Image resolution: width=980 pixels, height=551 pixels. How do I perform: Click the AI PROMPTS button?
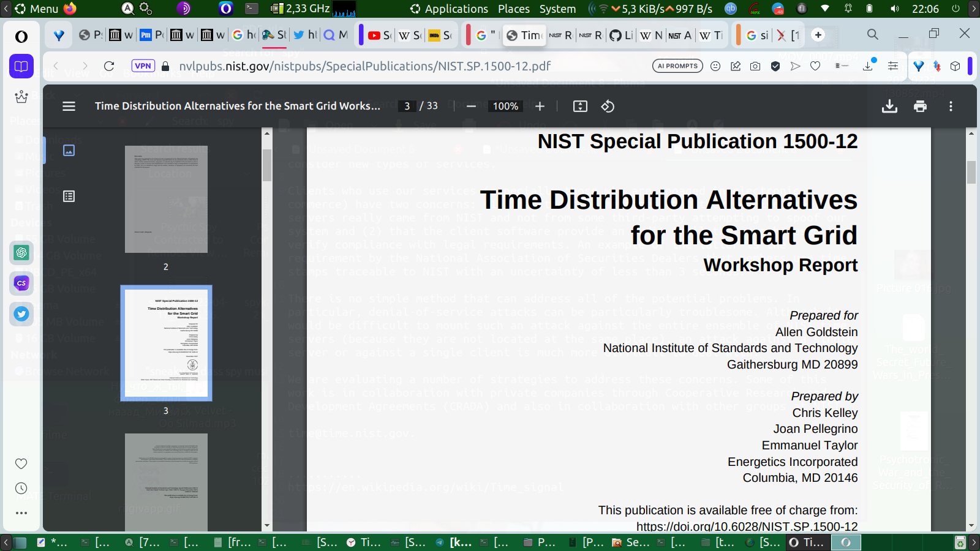(677, 66)
